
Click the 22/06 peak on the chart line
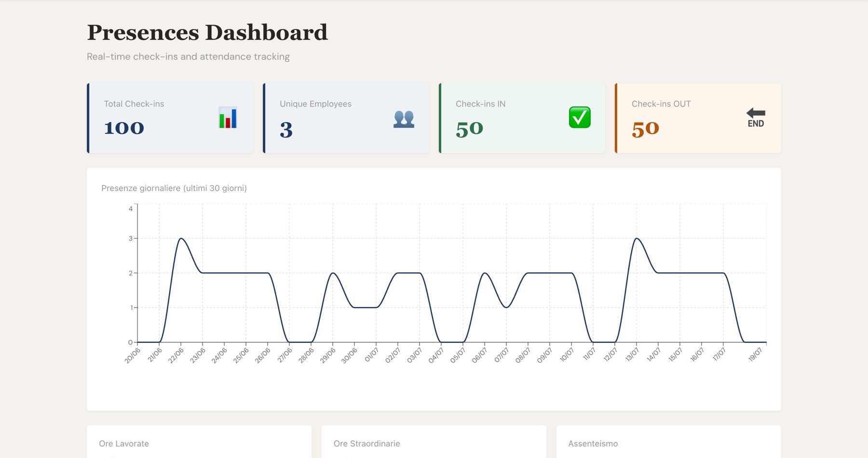pos(181,238)
